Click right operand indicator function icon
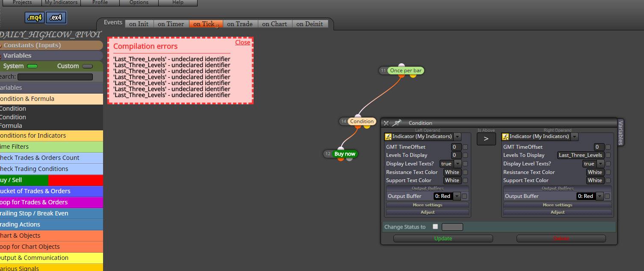Viewport: 644px width, 271px height. click(505, 137)
